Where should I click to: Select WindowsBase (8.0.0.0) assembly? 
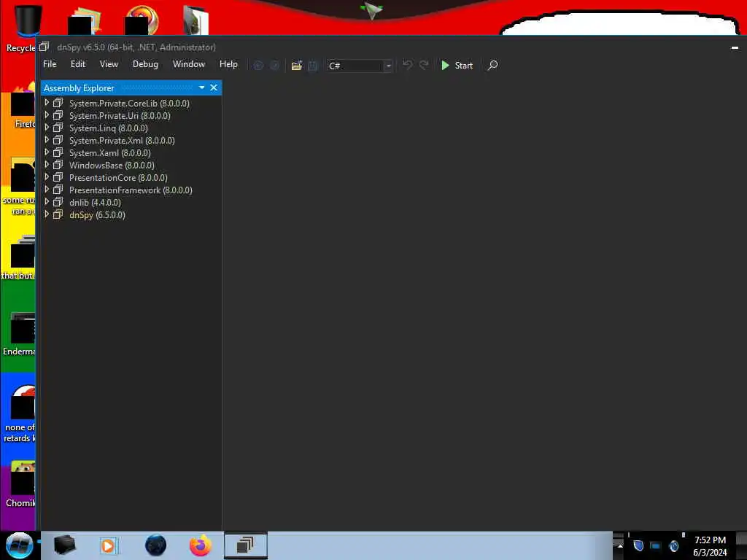pos(112,166)
